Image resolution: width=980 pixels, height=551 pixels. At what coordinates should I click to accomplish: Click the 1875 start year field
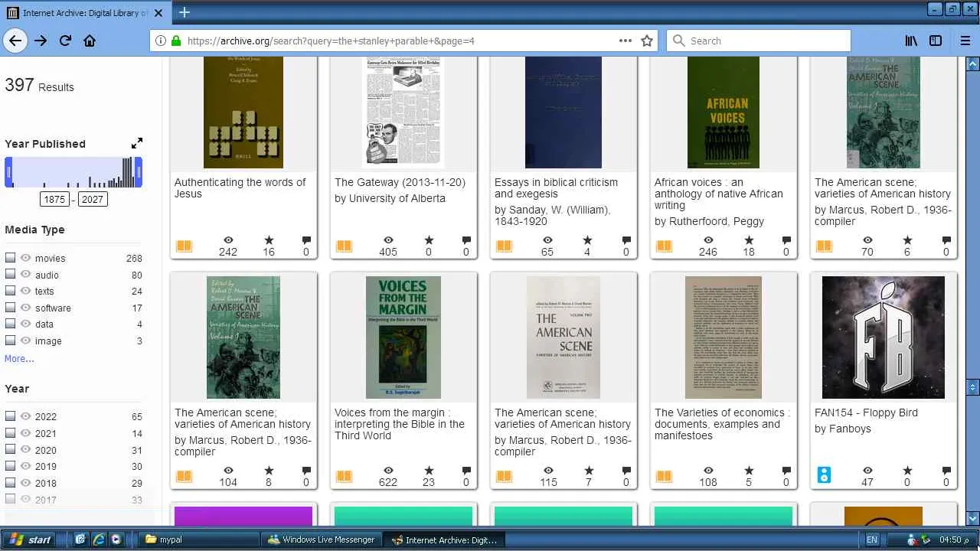(54, 199)
